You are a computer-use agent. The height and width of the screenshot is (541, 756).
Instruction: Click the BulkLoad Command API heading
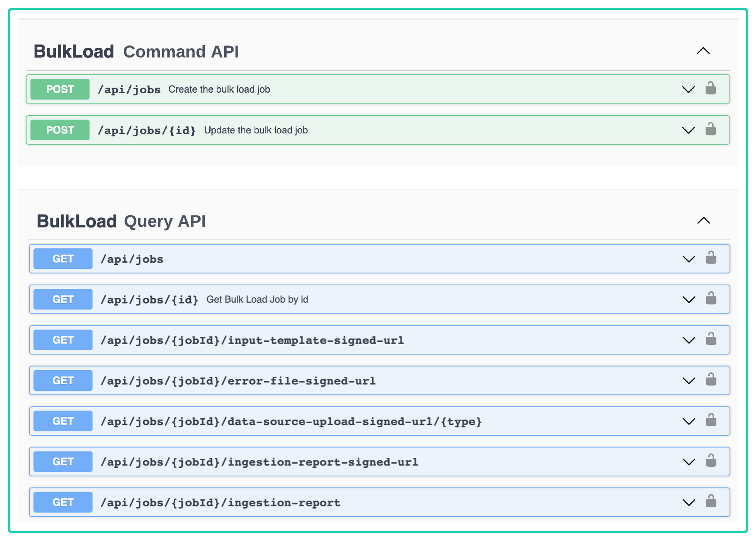tap(136, 52)
